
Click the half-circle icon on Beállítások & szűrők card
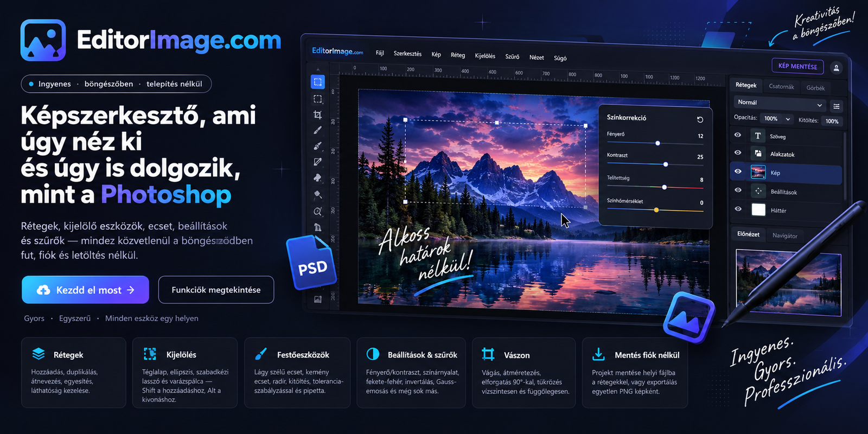(x=373, y=354)
